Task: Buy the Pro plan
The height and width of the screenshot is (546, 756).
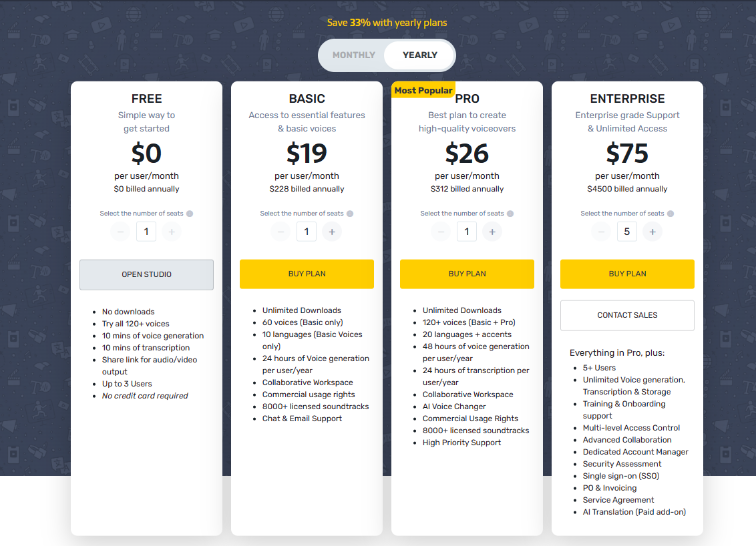Action: pyautogui.click(x=467, y=274)
